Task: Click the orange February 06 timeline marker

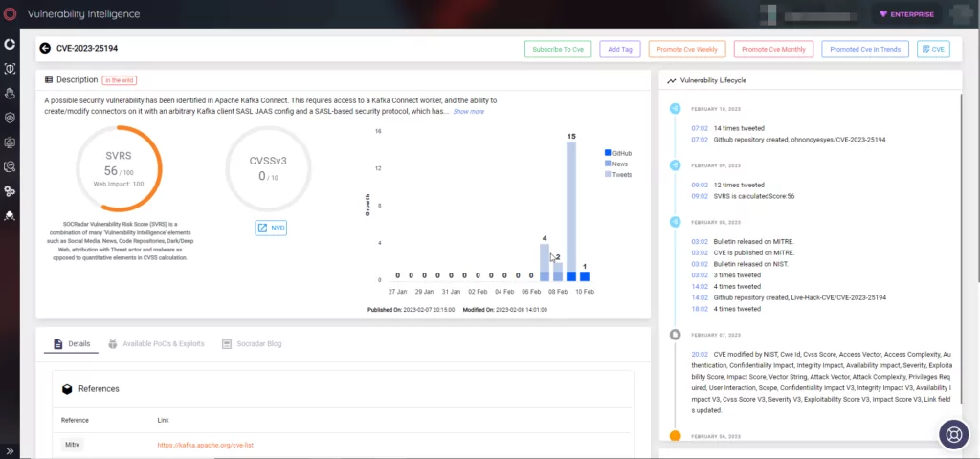Action: pos(675,436)
